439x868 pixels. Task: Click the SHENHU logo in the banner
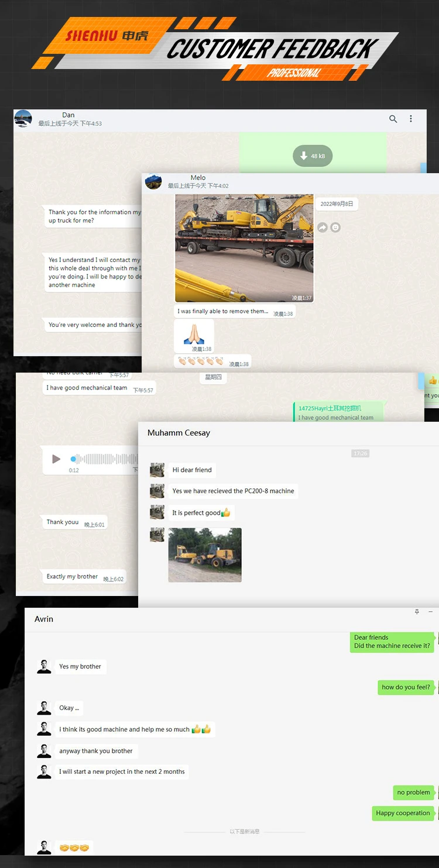(x=107, y=36)
